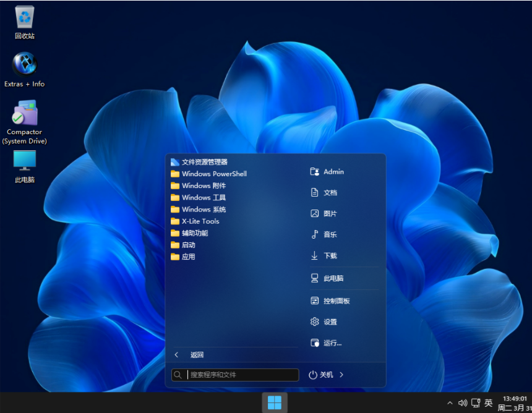
Task: Click the 返回 label to go back
Action: 197,355
